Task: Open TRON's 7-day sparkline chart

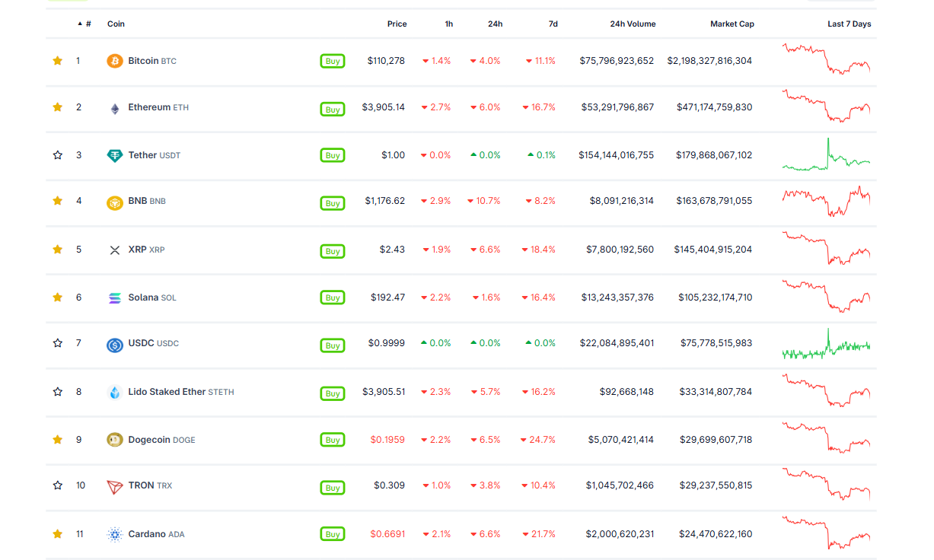Action: point(826,485)
